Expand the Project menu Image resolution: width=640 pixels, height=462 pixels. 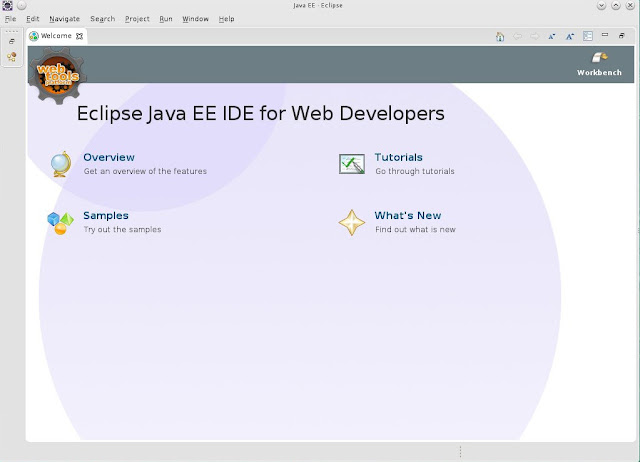[137, 19]
